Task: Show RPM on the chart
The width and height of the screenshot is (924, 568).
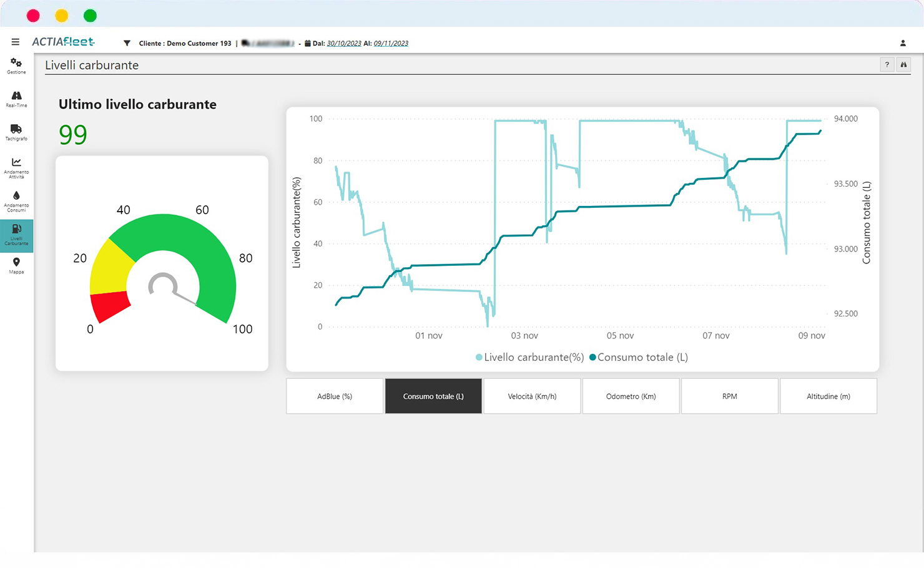Action: pyautogui.click(x=729, y=396)
